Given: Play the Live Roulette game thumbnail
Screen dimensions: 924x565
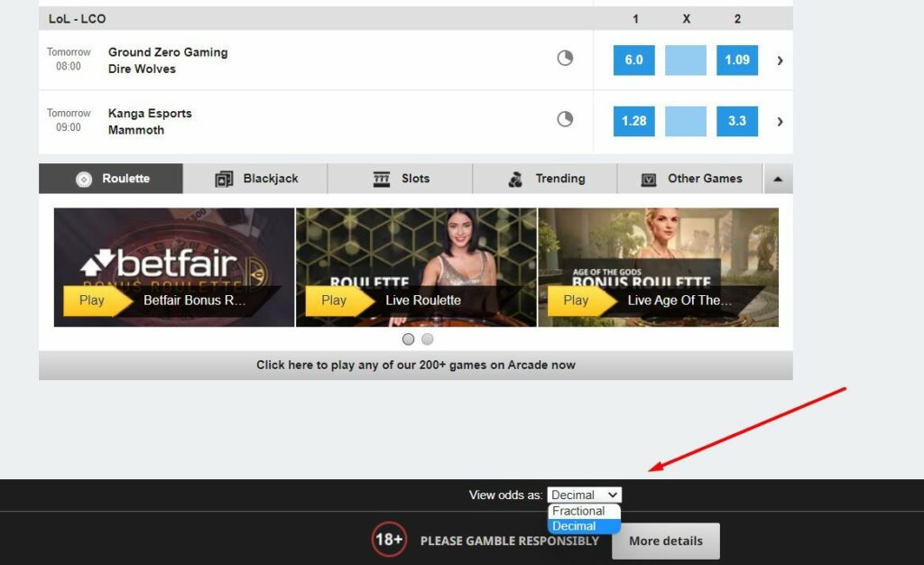Looking at the screenshot, I should (x=414, y=266).
